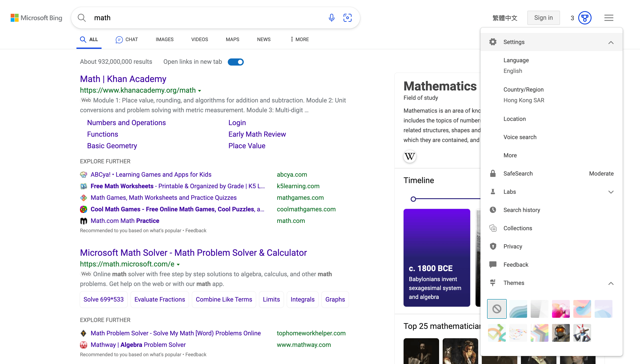Click the microphone voice search icon
This screenshot has height=364, width=640.
click(332, 18)
